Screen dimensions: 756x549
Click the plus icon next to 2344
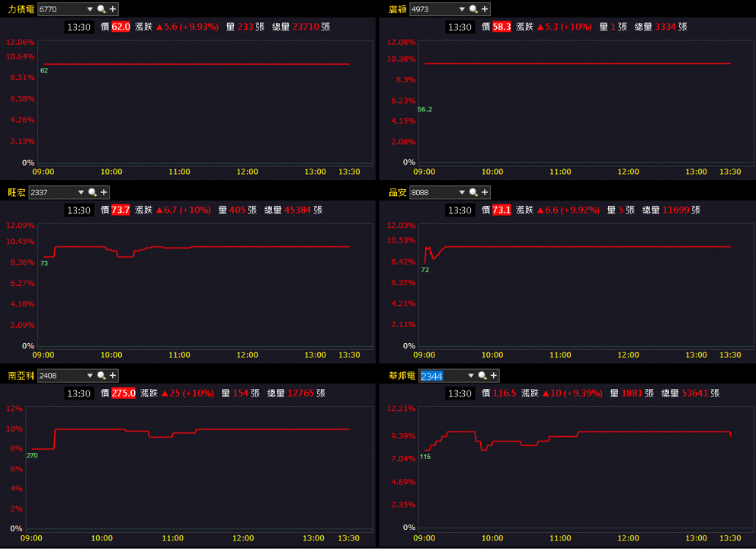494,376
